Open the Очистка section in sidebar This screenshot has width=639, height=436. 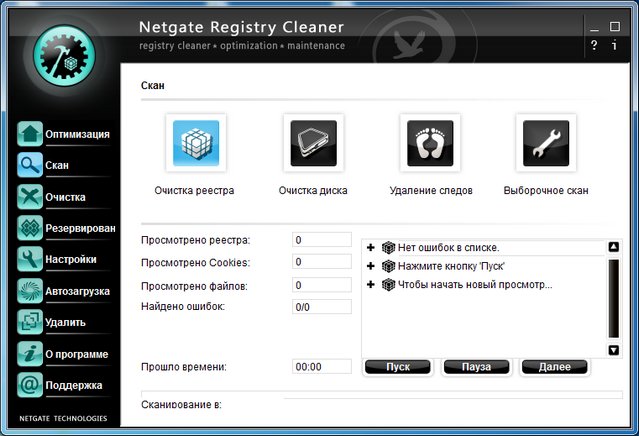click(x=65, y=197)
